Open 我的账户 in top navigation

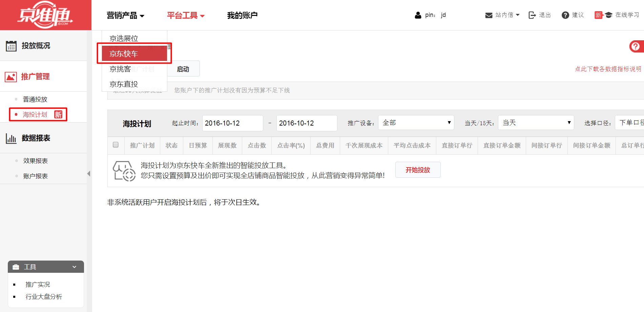(x=242, y=16)
